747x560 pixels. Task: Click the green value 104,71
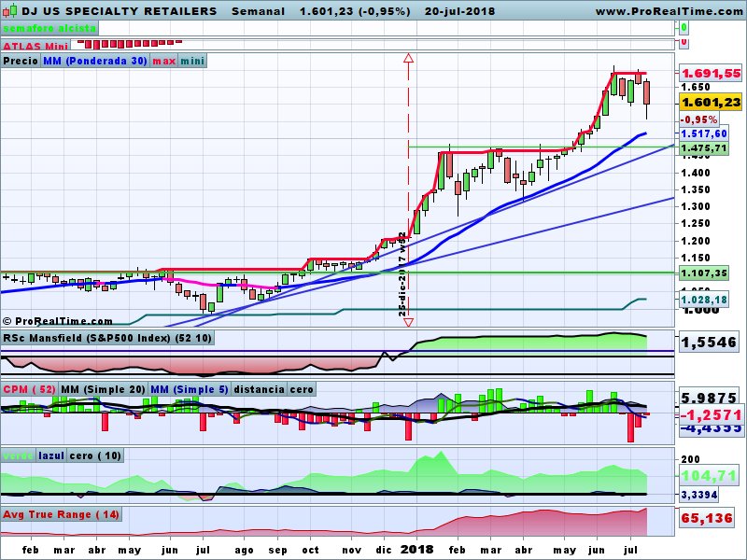pyautogui.click(x=709, y=475)
